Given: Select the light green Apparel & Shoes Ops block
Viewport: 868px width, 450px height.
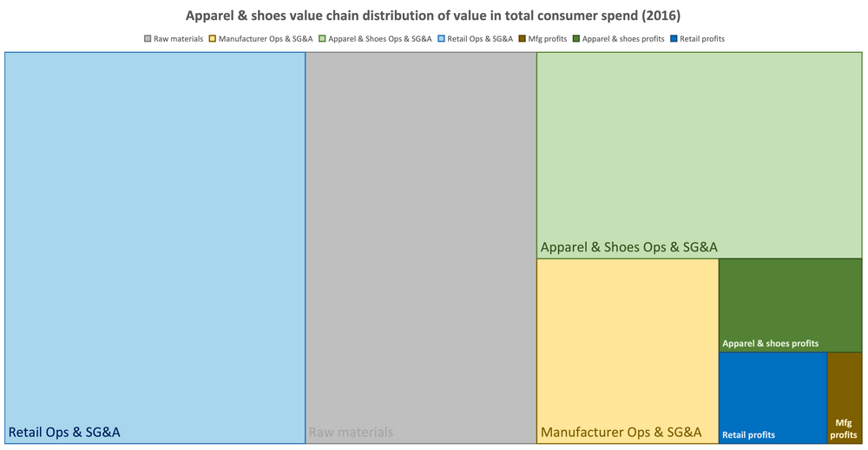Looking at the screenshot, I should pyautogui.click(x=699, y=155).
